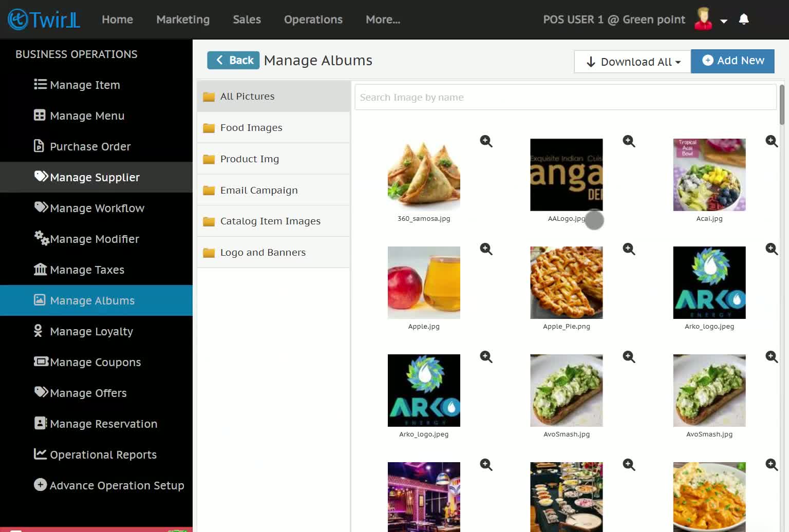Click Manage Modifier gears icon
Viewport: 789px width, 532px height.
point(41,238)
